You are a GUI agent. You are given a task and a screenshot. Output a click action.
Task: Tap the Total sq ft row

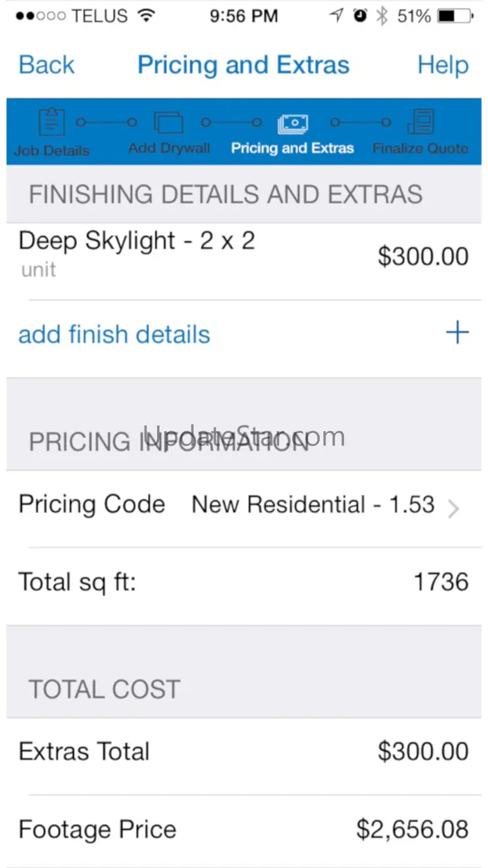pos(244,583)
